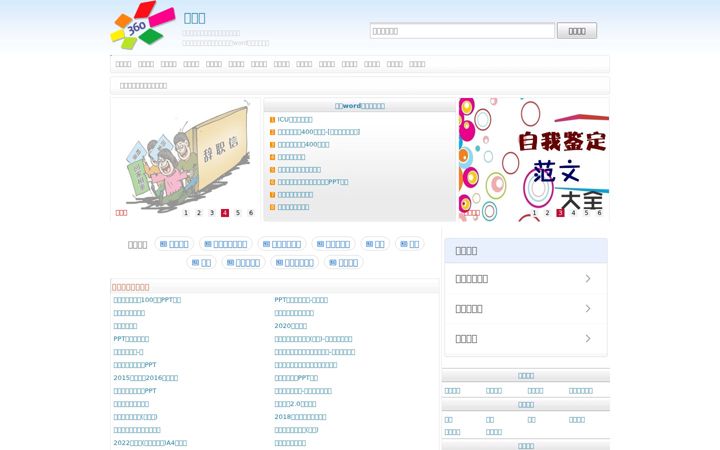Open the document link starting with 2018
This screenshot has height=450, width=720.
pyautogui.click(x=300, y=417)
